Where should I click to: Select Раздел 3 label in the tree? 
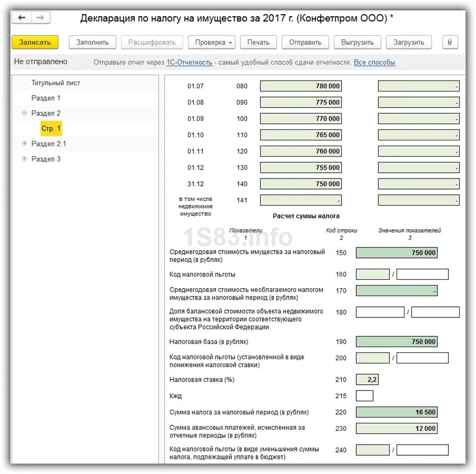point(46,159)
